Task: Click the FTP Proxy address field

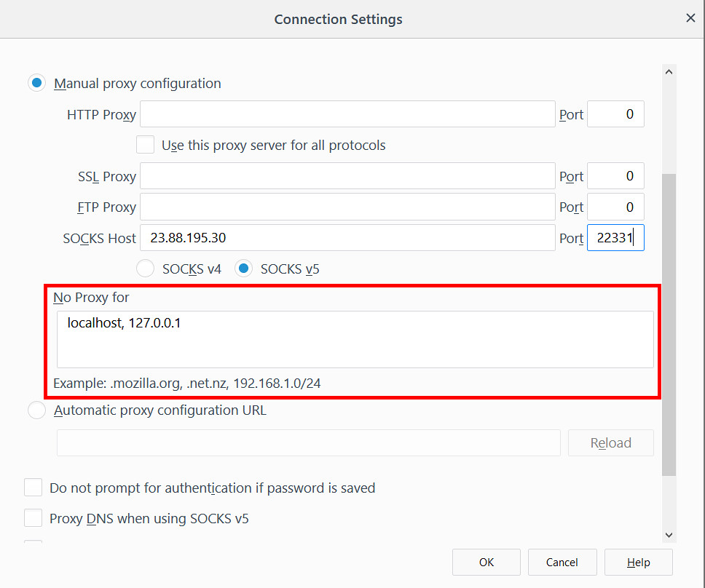Action: (347, 207)
